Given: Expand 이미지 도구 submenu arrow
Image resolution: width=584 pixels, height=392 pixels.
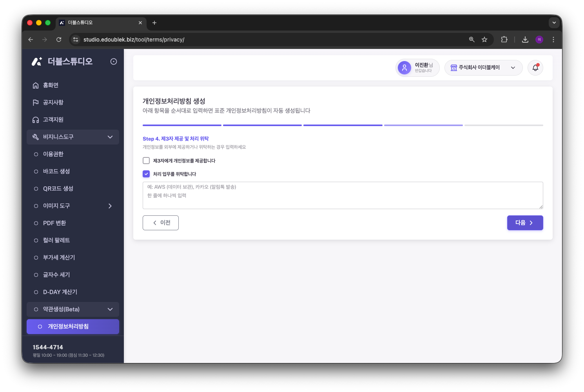Looking at the screenshot, I should tap(110, 206).
